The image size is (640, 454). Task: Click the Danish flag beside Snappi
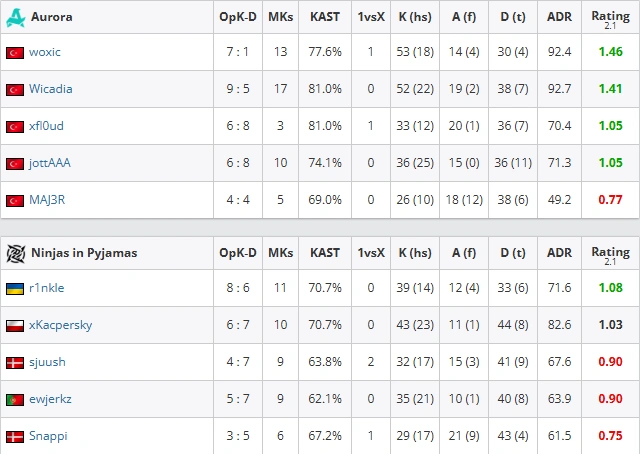pyautogui.click(x=15, y=437)
